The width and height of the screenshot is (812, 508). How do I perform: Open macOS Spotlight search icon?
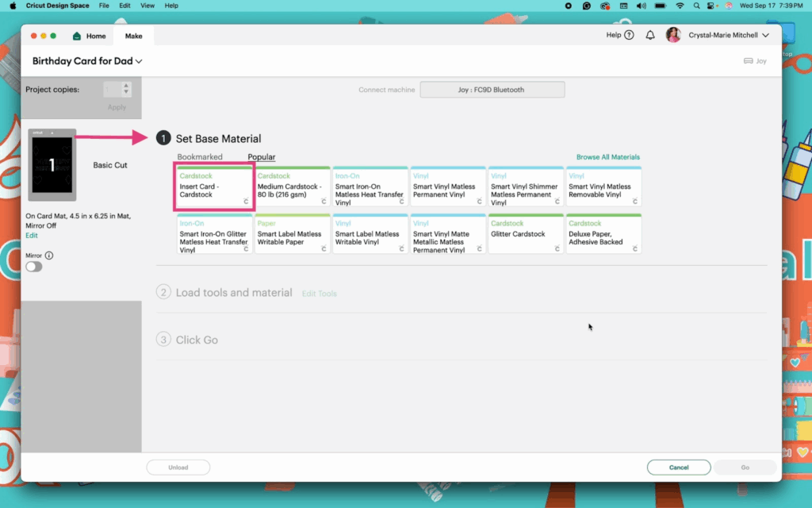tap(696, 6)
